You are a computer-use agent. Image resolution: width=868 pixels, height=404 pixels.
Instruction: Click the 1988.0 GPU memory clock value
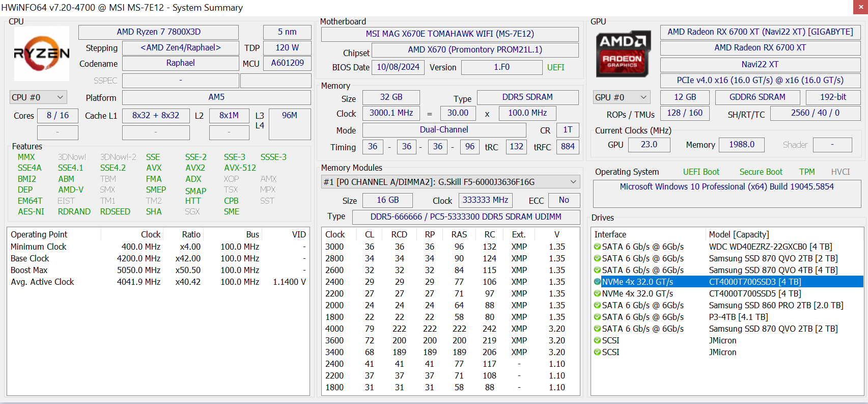point(742,145)
